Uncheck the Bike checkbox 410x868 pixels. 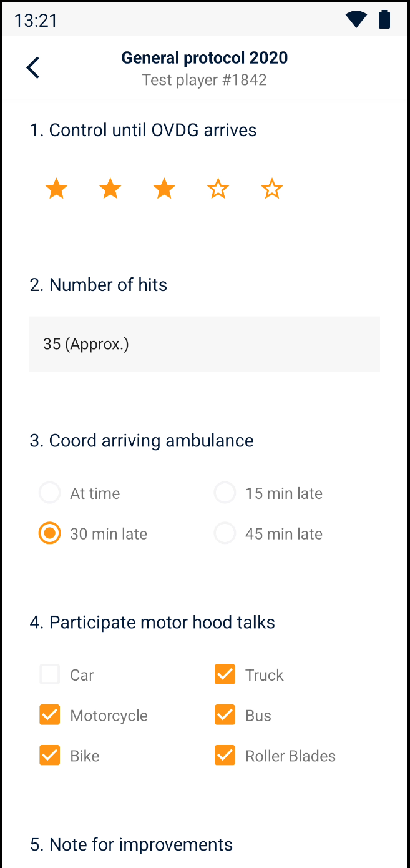coord(50,756)
